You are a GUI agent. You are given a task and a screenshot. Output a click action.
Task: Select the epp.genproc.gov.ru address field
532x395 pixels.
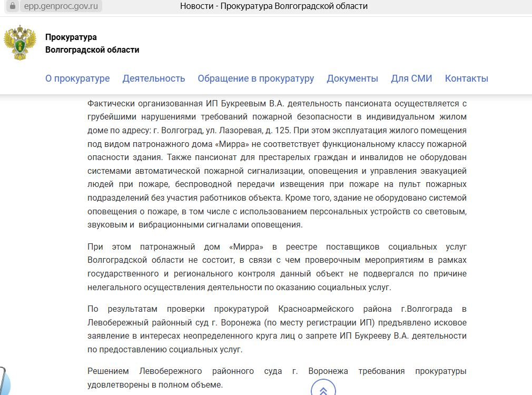pyautogui.click(x=62, y=6)
